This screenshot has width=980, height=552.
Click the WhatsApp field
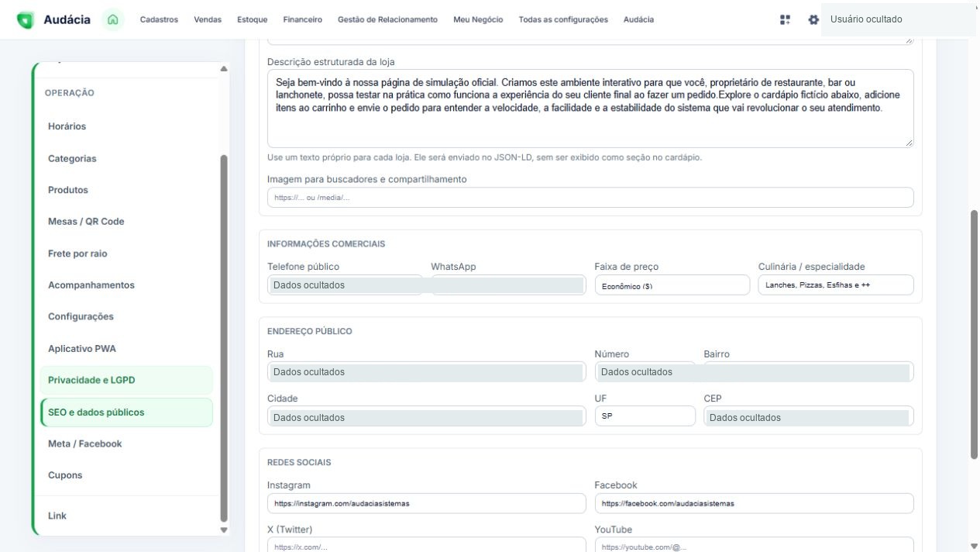[508, 285]
